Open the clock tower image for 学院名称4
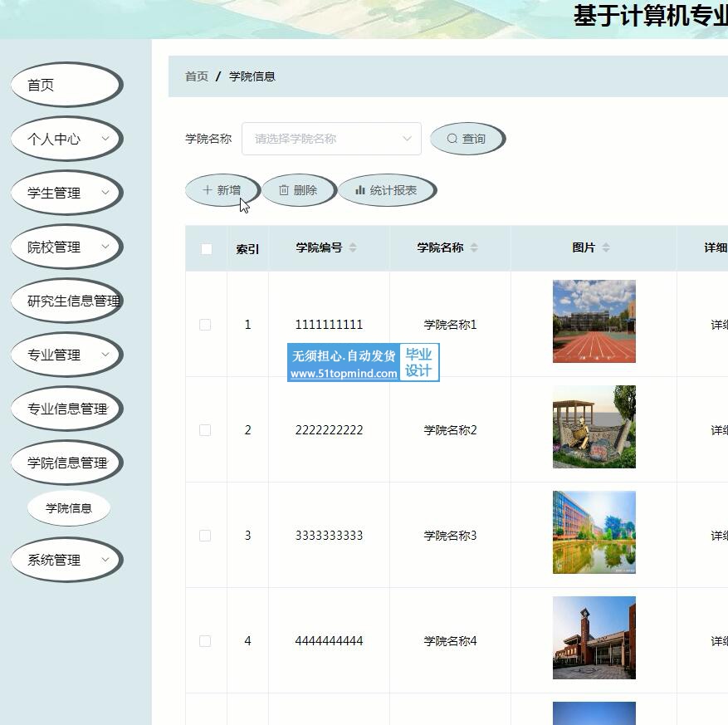Image resolution: width=728 pixels, height=725 pixels. click(594, 638)
